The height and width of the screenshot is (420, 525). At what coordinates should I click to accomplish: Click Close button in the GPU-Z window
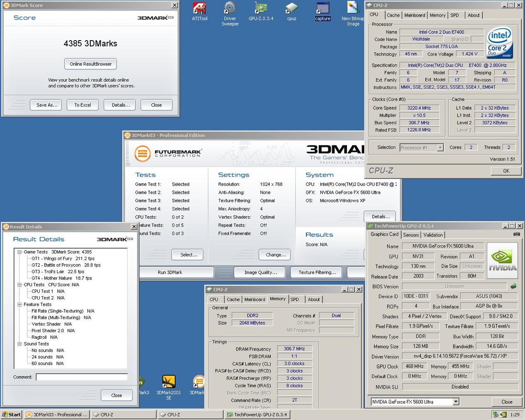click(x=507, y=402)
